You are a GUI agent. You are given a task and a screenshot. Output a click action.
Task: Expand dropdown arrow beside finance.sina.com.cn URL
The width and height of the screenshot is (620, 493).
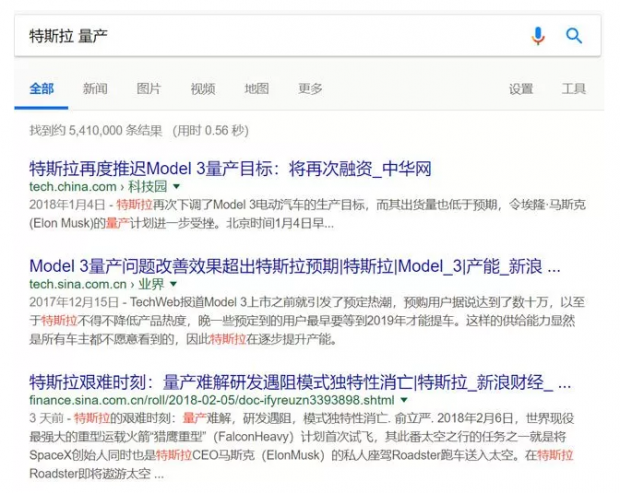404,400
